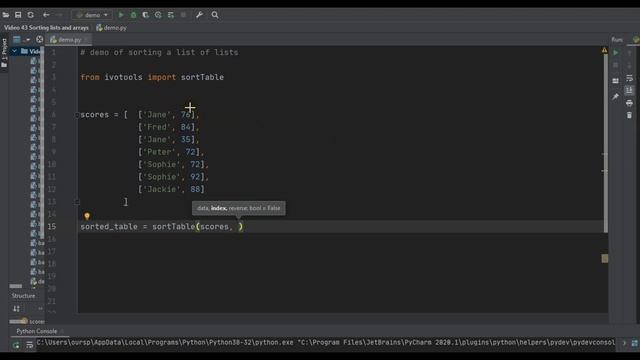Screen dimensions: 640x360
Task: Click the crosshair Select Opened File icon
Action: click(40, 40)
